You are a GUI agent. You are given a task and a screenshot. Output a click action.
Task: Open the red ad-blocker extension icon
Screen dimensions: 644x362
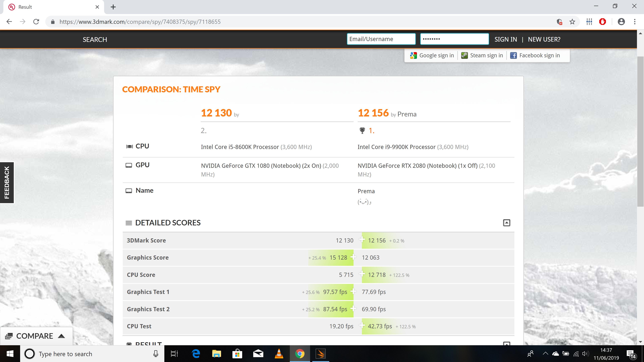point(603,22)
